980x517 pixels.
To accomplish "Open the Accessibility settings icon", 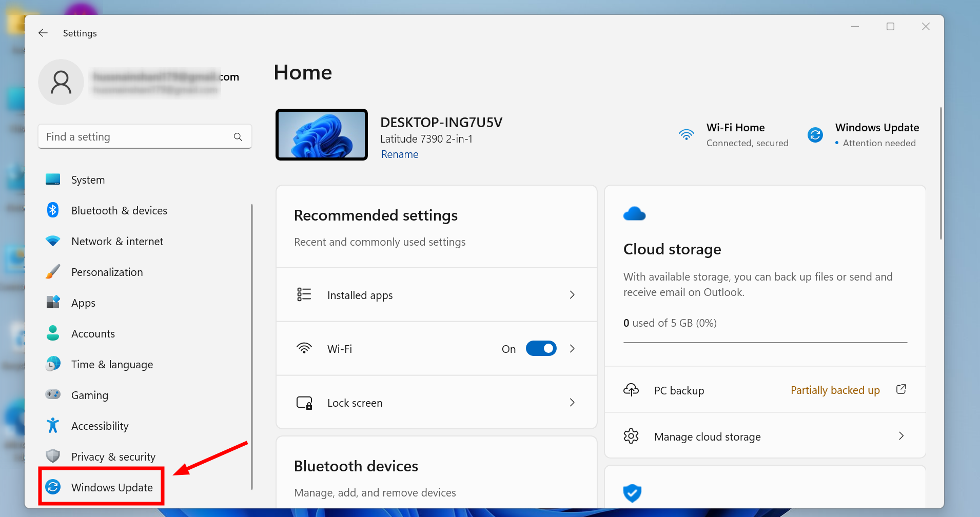I will [53, 425].
